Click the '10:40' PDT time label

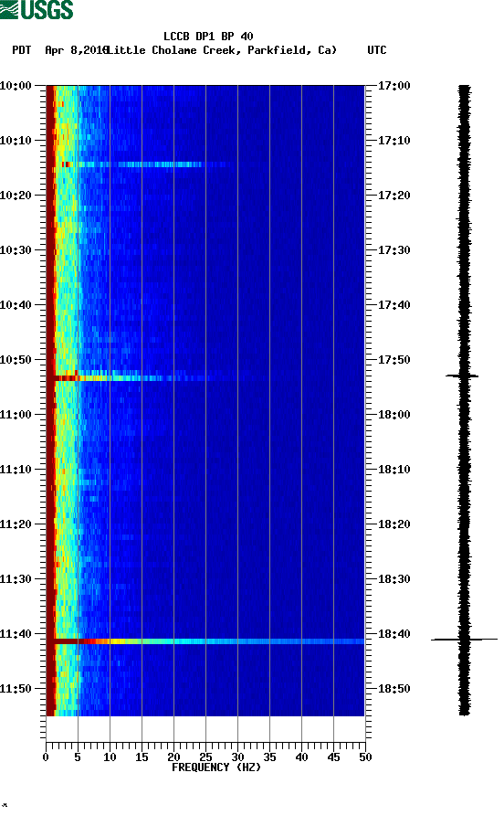(16, 304)
